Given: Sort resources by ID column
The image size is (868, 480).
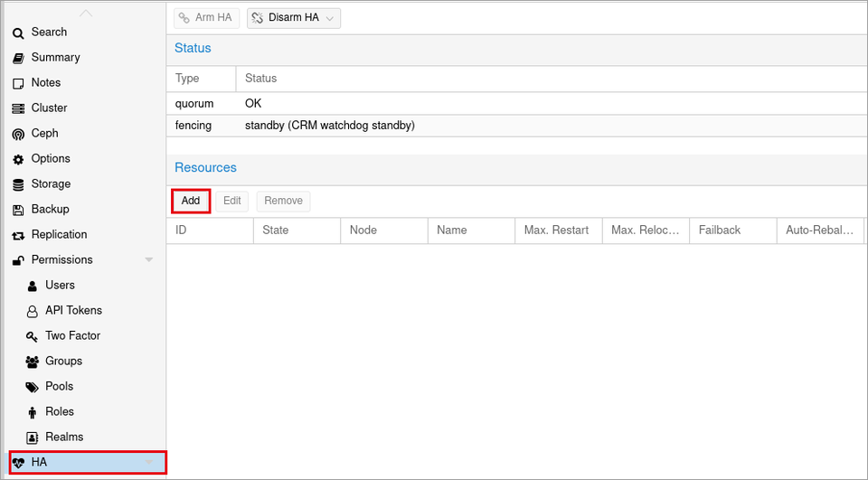Looking at the screenshot, I should 210,231.
